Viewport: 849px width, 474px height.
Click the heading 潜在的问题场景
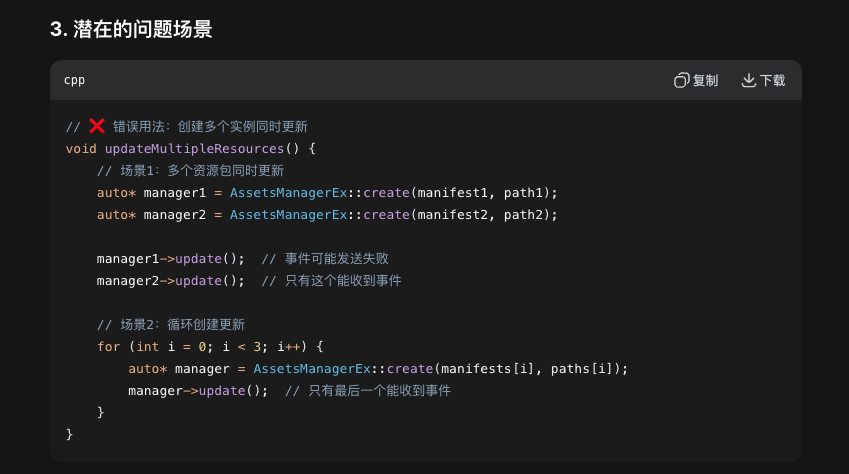tap(131, 29)
